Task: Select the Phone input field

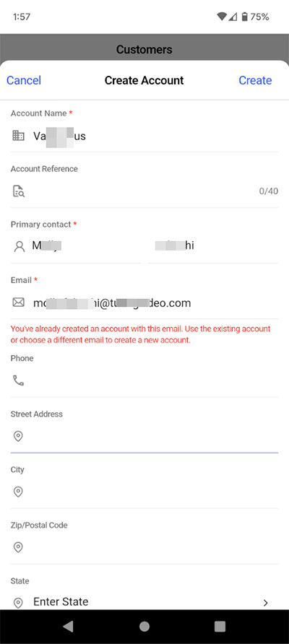Action: [144, 380]
